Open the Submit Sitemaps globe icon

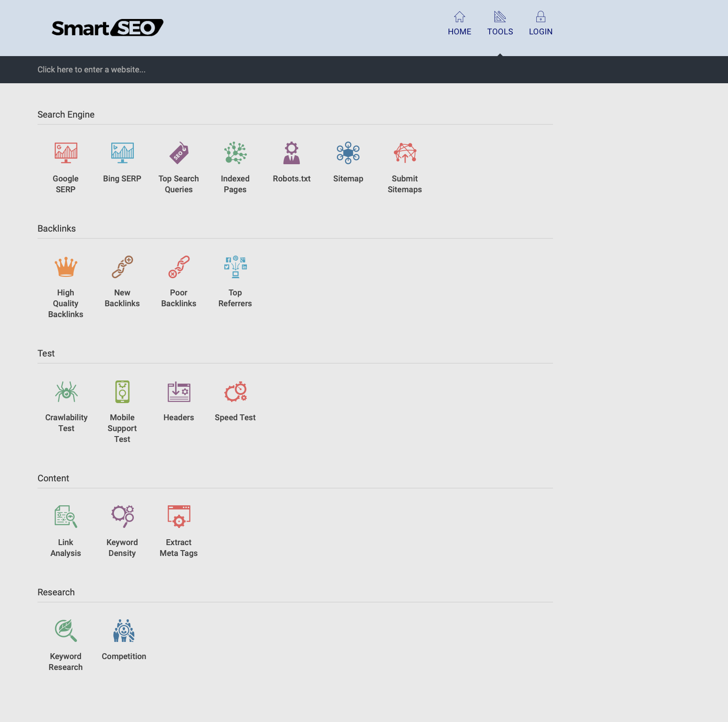coord(405,153)
